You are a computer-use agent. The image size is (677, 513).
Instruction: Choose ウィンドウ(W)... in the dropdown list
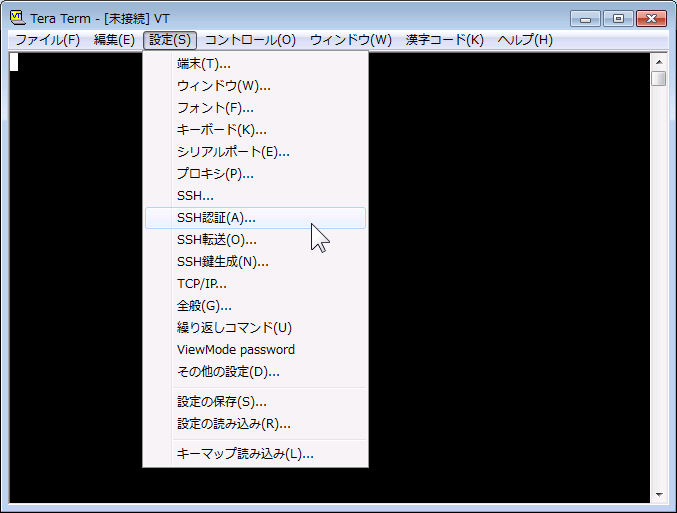(255, 86)
